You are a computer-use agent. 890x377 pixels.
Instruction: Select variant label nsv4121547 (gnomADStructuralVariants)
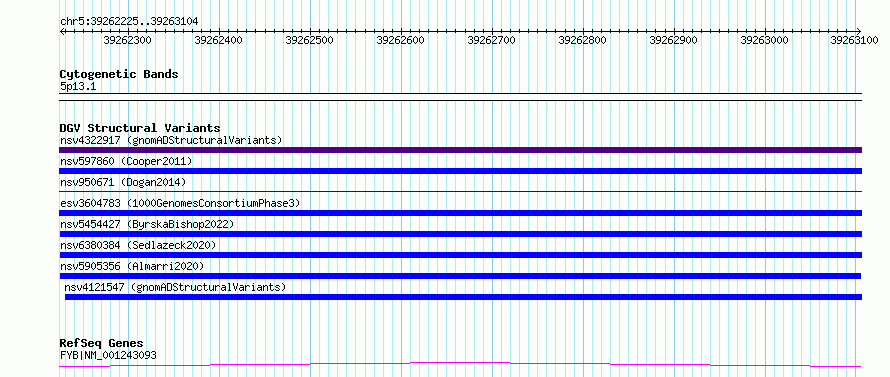coord(175,287)
